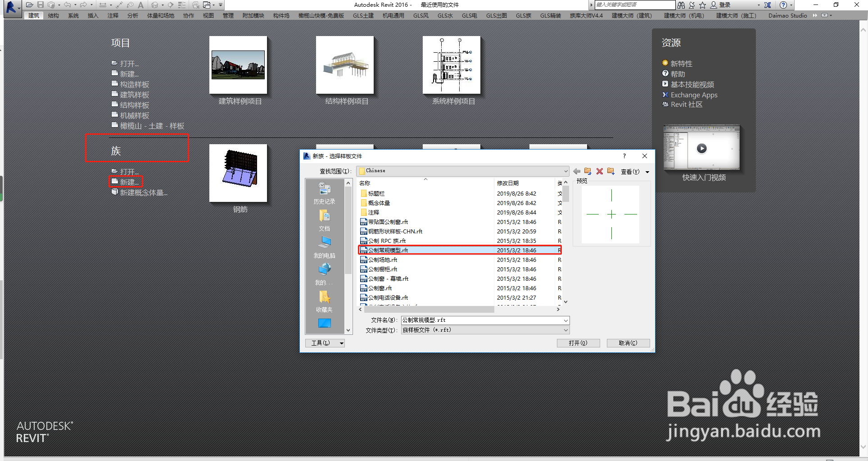Select the Text 'A' tool icon
Image resolution: width=868 pixels, height=461 pixels.
[141, 5]
